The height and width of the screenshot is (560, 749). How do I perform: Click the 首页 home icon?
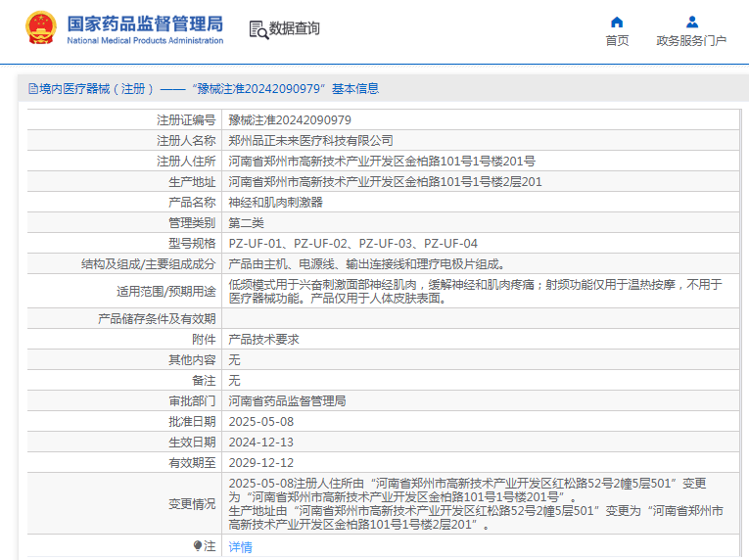617,22
